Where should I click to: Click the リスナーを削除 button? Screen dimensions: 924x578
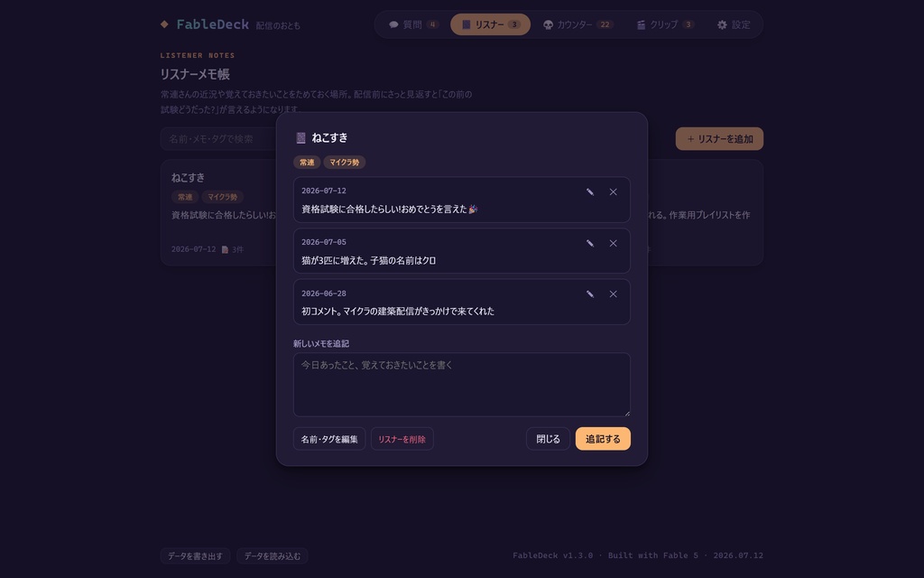[x=402, y=439]
